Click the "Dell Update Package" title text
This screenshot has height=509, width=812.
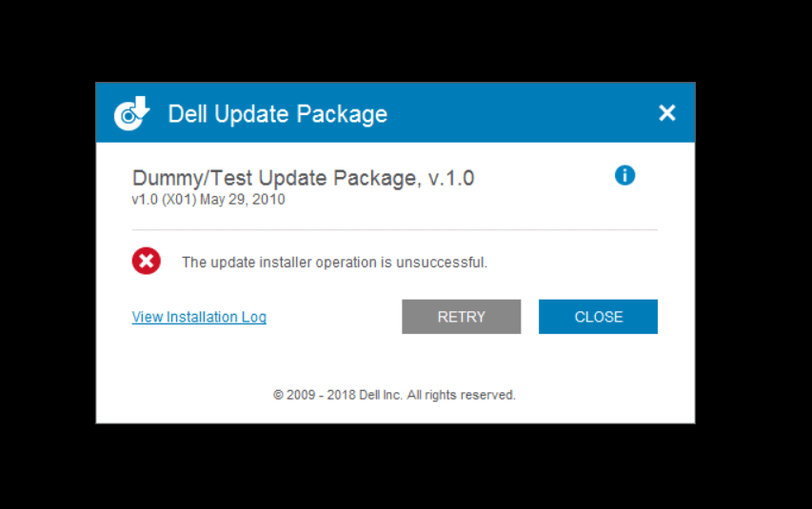277,114
